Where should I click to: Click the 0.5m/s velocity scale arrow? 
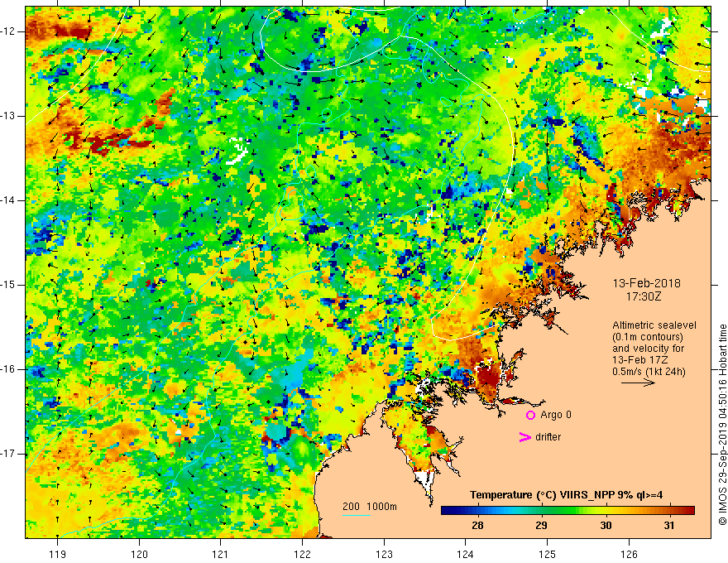tap(638, 383)
